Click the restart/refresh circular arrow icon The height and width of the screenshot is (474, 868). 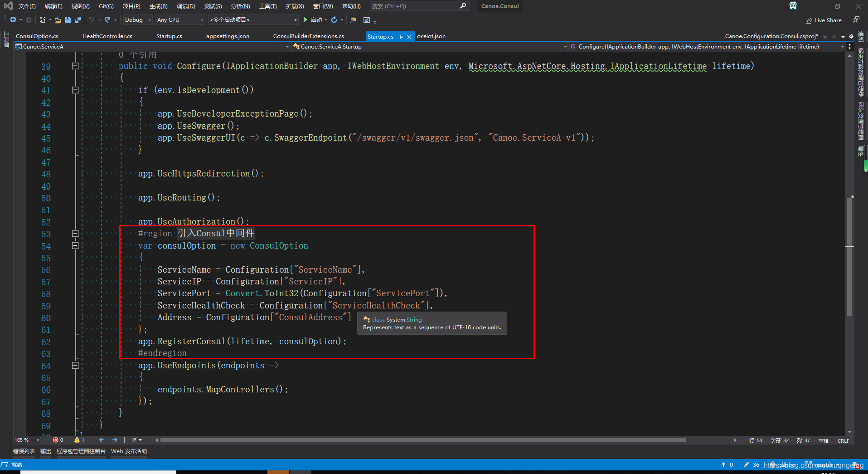pyautogui.click(x=334, y=20)
